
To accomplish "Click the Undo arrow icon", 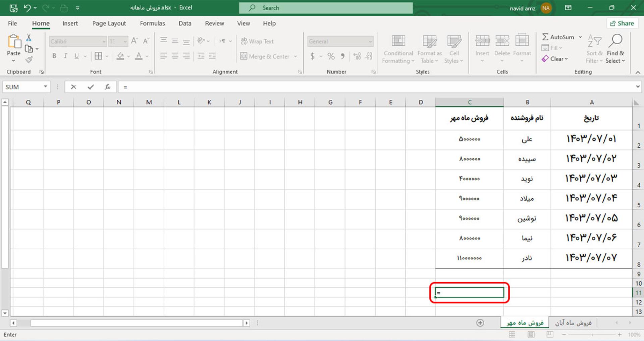I will pyautogui.click(x=27, y=8).
